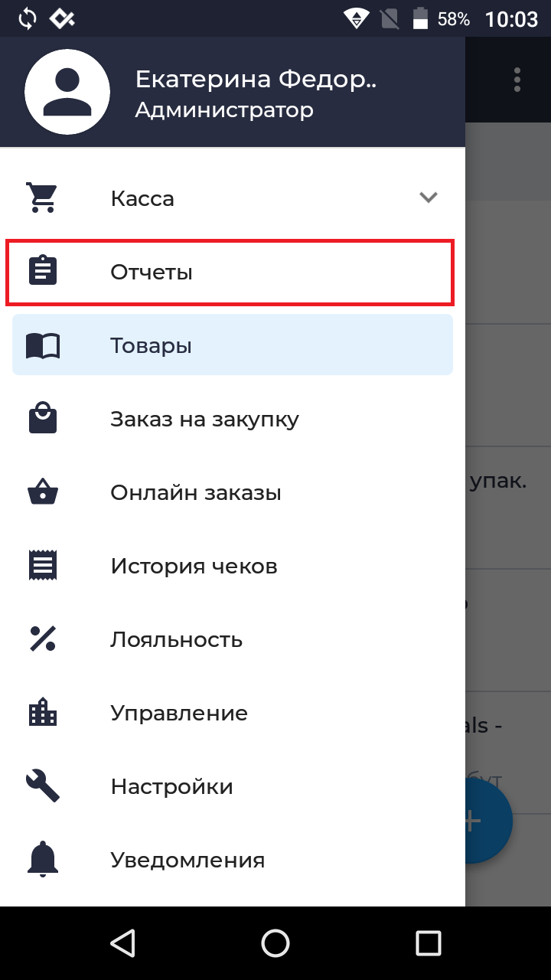Tap the bell icon for Уведомления
Viewport: 551px width, 980px height.
click(x=43, y=860)
